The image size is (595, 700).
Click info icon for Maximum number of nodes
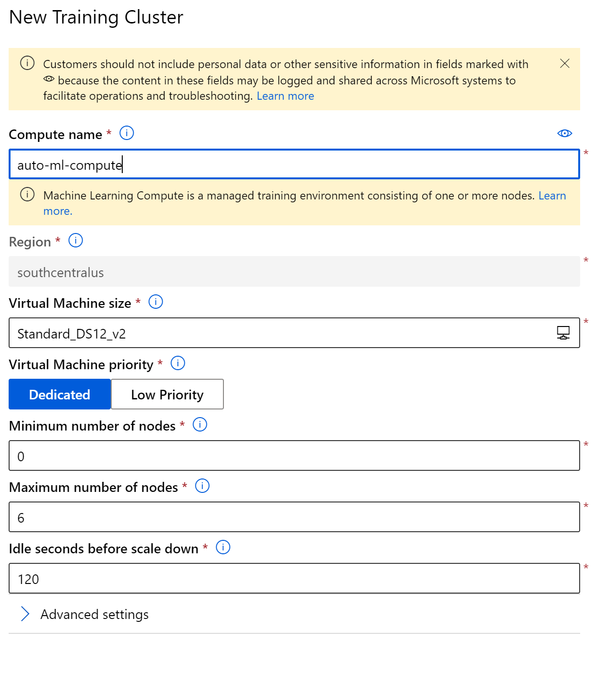tap(202, 486)
